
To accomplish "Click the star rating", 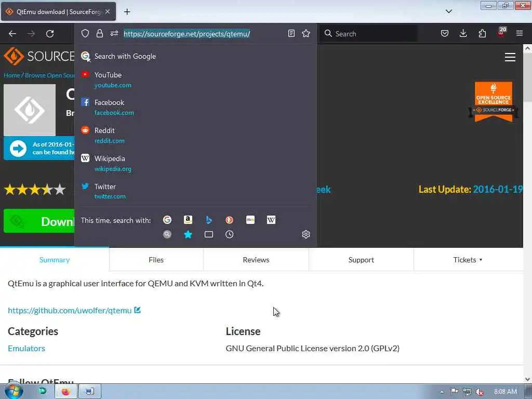I will point(35,189).
